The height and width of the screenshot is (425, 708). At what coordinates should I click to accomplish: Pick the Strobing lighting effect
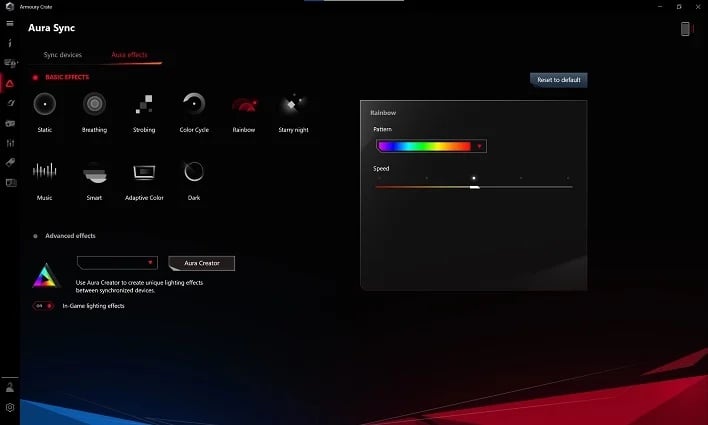(144, 104)
